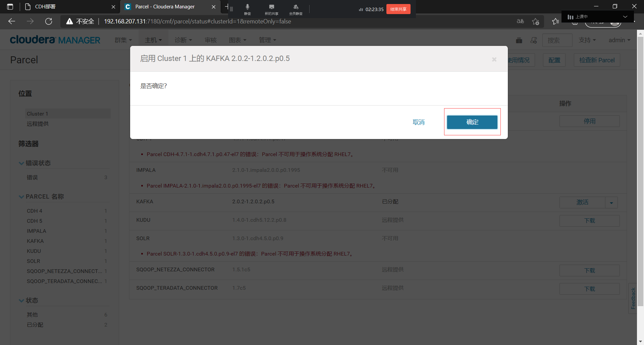644x345 pixels.
Task: Confirm activation with the 确定 button
Action: coord(472,122)
